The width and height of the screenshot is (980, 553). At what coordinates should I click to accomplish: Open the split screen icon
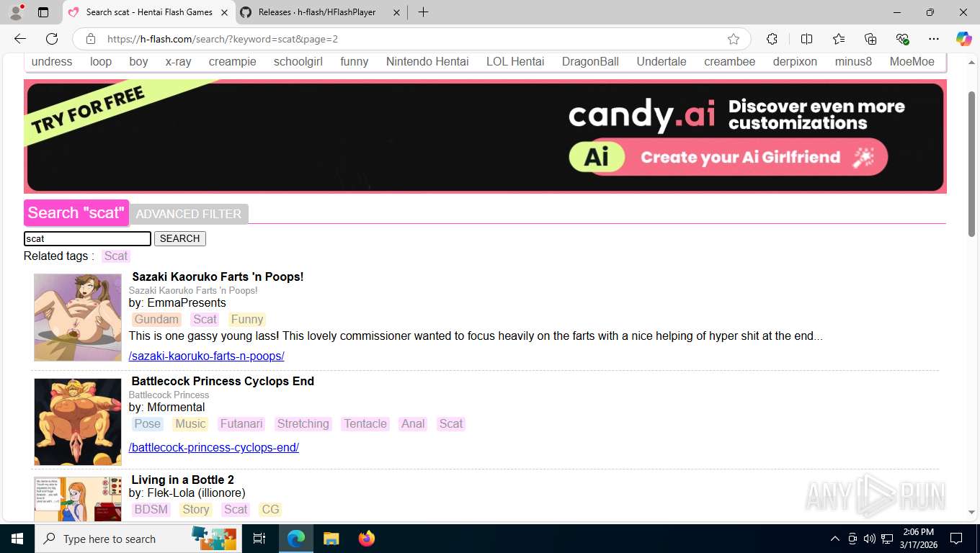[x=806, y=39]
